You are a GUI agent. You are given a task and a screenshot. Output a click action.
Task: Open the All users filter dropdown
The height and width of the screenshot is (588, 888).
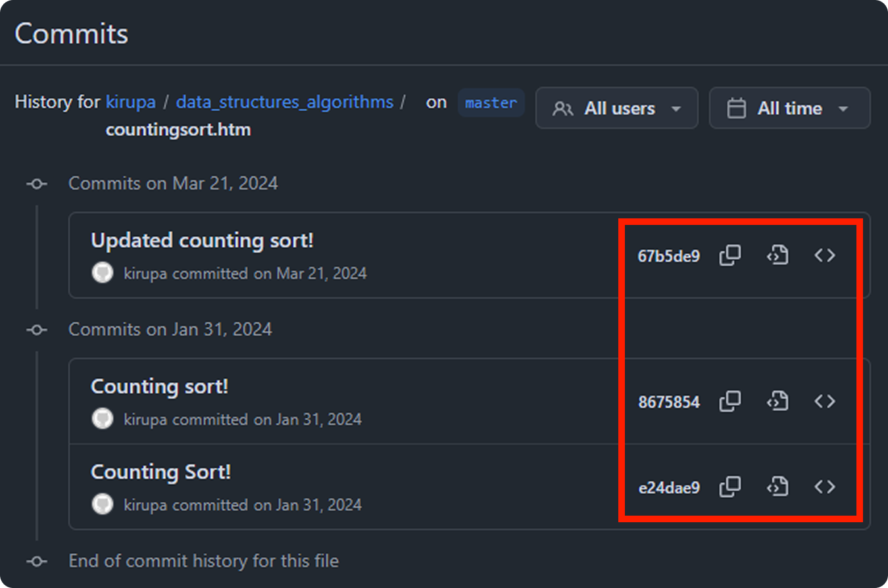pos(616,109)
